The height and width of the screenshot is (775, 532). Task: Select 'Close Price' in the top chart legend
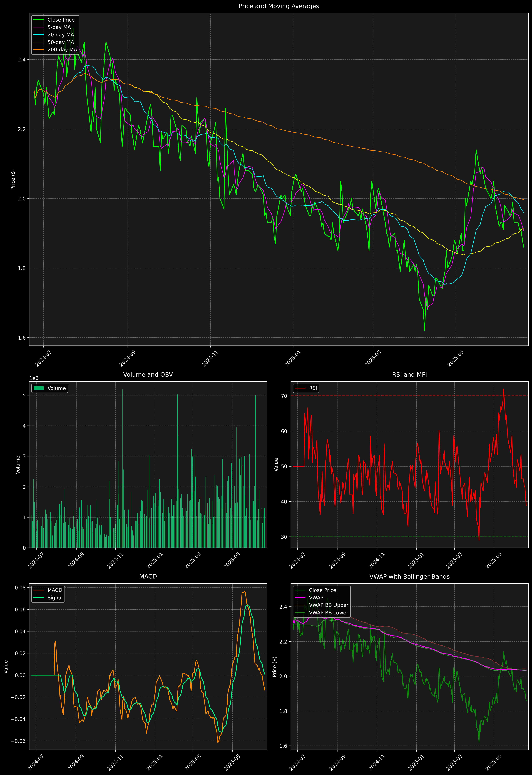(61, 20)
